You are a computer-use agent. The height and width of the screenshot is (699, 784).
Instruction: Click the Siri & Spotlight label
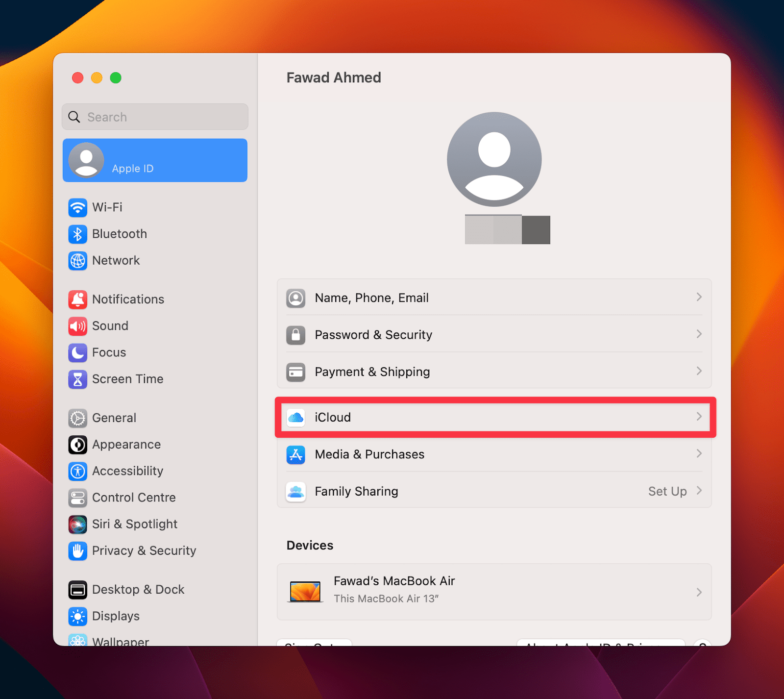point(135,524)
